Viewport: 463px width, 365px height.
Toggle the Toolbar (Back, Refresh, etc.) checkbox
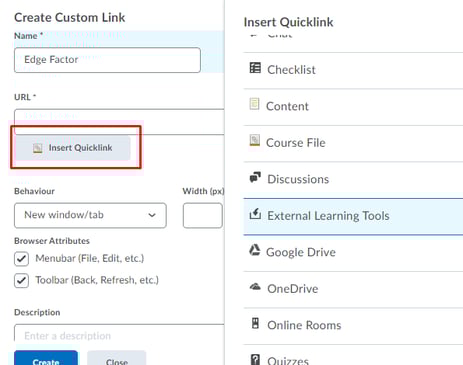[x=21, y=280]
